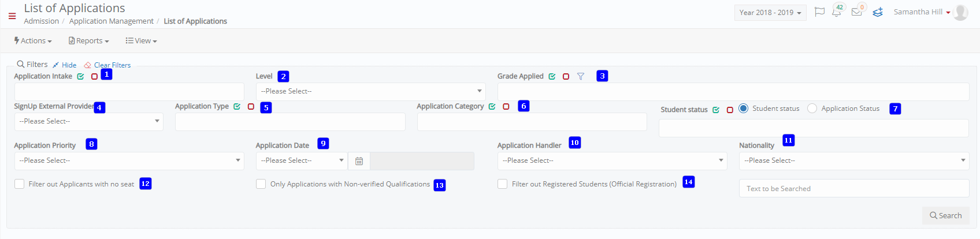Click the green select-all icon for Application Category
980x239 pixels.
coord(492,107)
